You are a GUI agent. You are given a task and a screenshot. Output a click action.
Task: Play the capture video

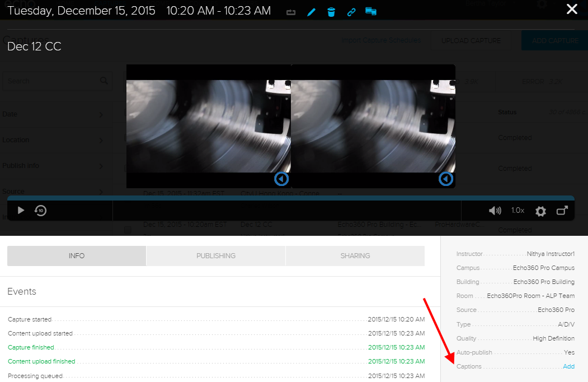21,211
